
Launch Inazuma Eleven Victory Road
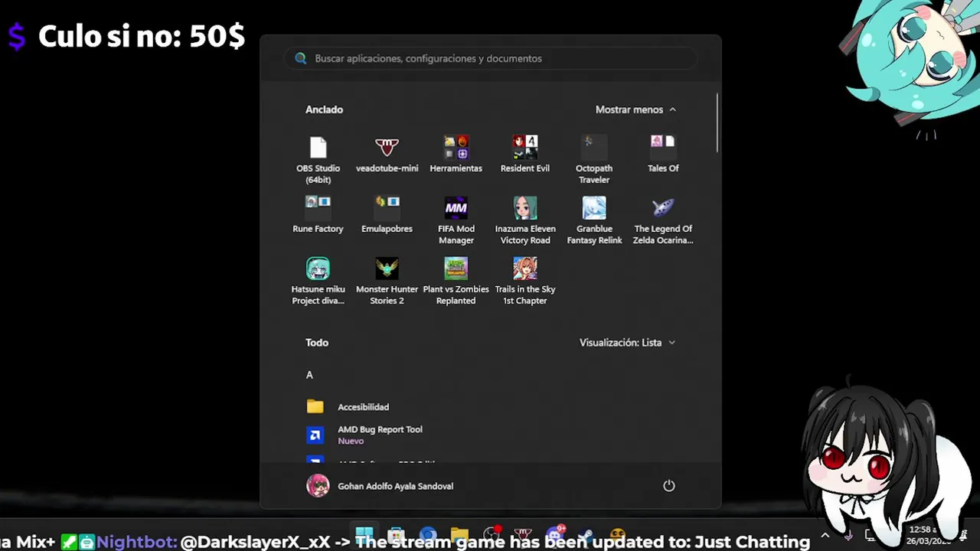[x=524, y=220]
